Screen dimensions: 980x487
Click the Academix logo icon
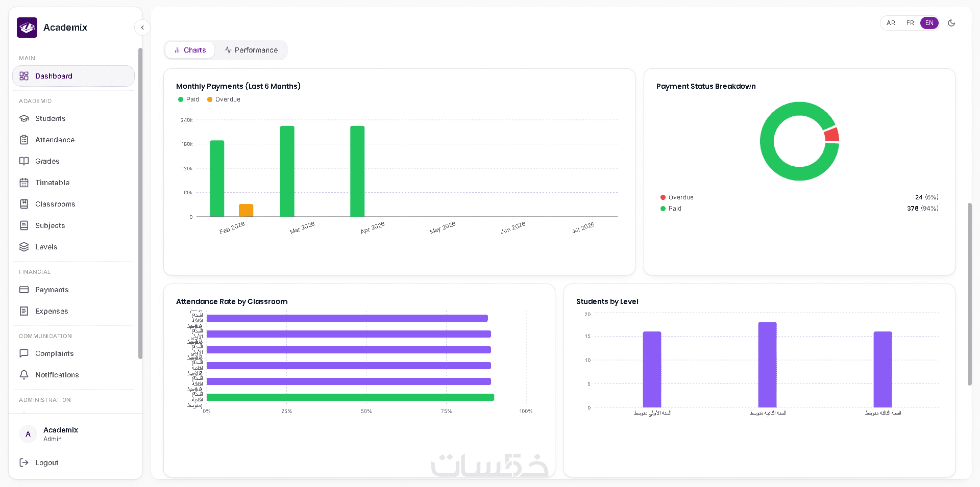tap(27, 28)
